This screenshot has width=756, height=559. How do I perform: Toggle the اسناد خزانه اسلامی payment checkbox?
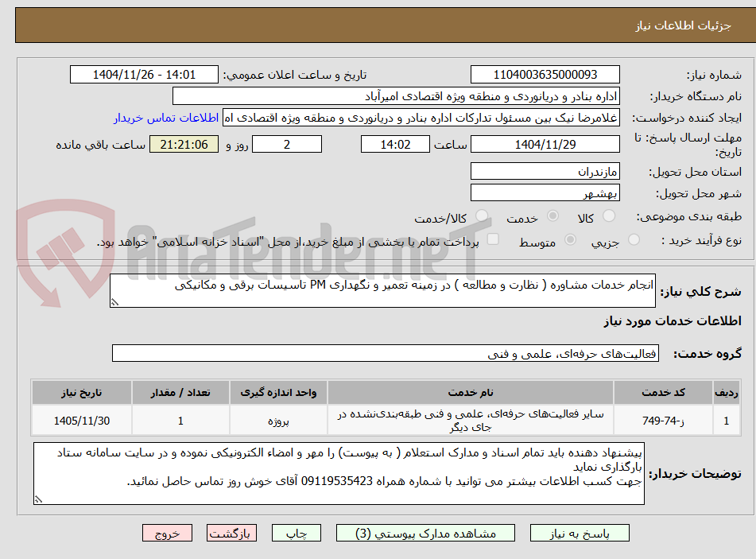493,239
